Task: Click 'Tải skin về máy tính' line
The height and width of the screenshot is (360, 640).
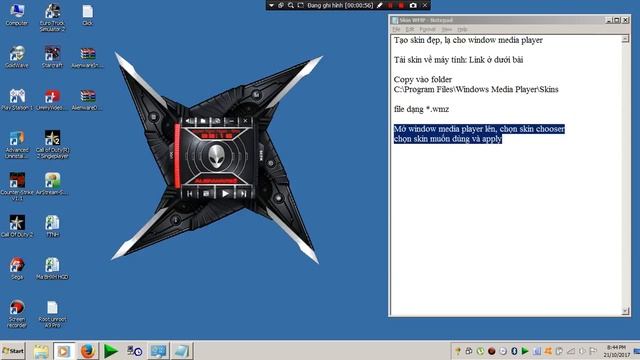Action: point(458,60)
